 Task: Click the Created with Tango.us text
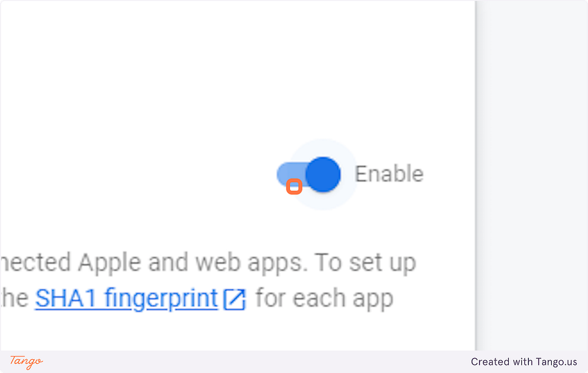tap(524, 362)
